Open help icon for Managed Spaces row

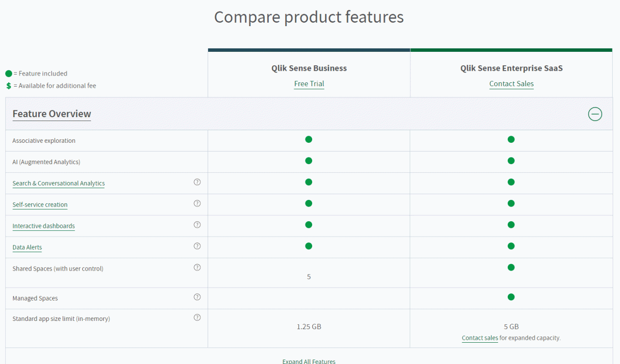click(x=197, y=297)
